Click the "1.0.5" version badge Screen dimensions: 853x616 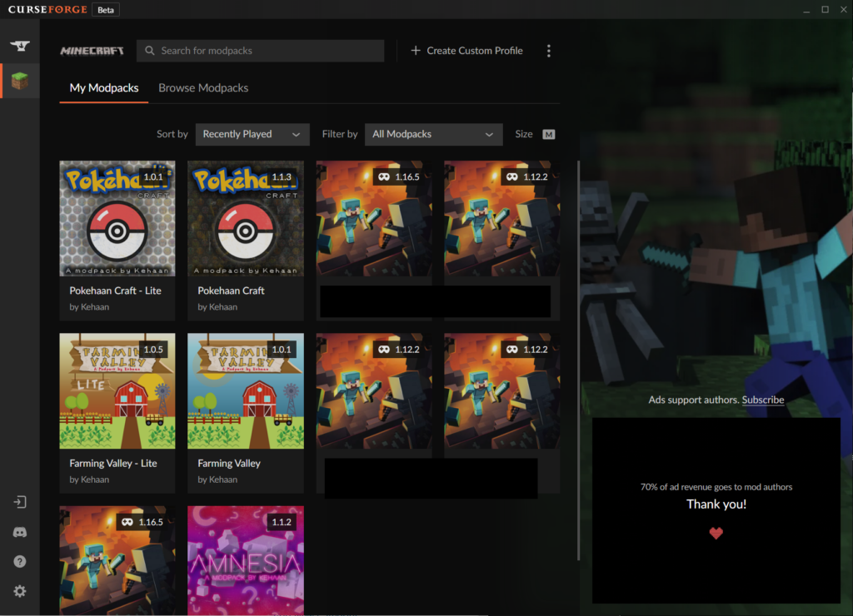(x=153, y=350)
